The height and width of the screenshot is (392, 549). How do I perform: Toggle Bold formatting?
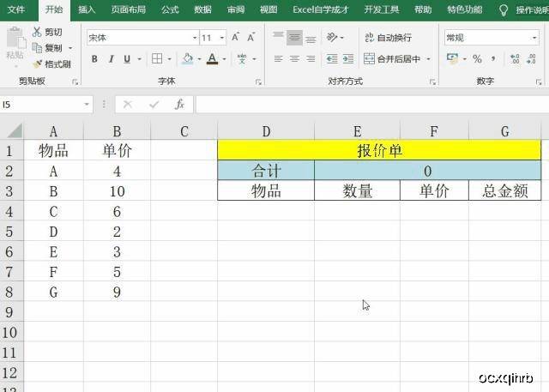tap(94, 59)
